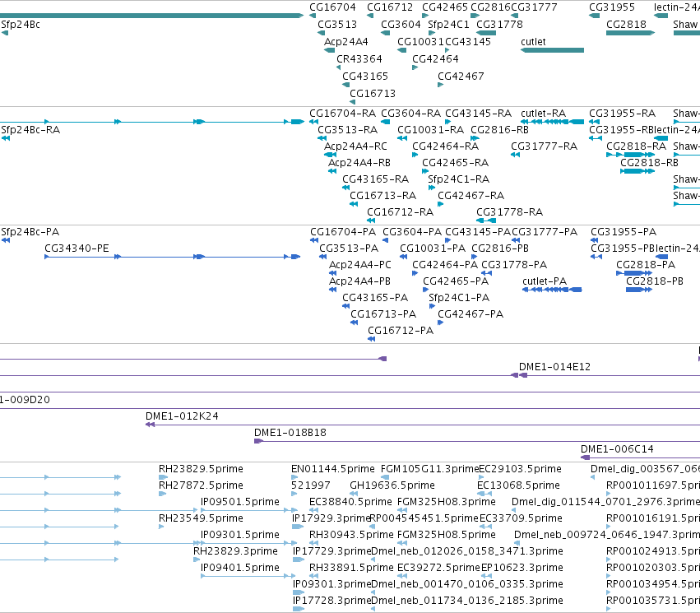Select the FGM105G11.3prime EST label
This screenshot has width=700, height=613.
pos(429,469)
